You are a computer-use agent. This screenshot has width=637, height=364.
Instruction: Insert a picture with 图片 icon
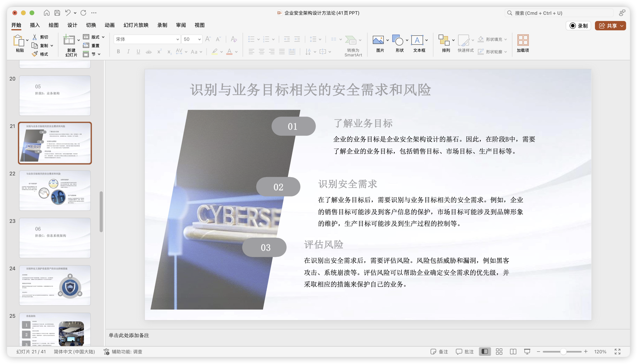tap(378, 40)
